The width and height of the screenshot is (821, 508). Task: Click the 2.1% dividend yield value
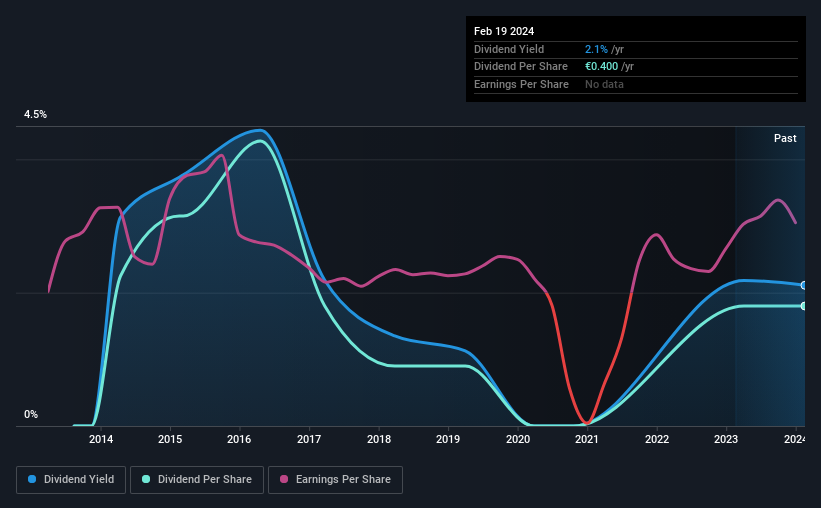point(596,49)
